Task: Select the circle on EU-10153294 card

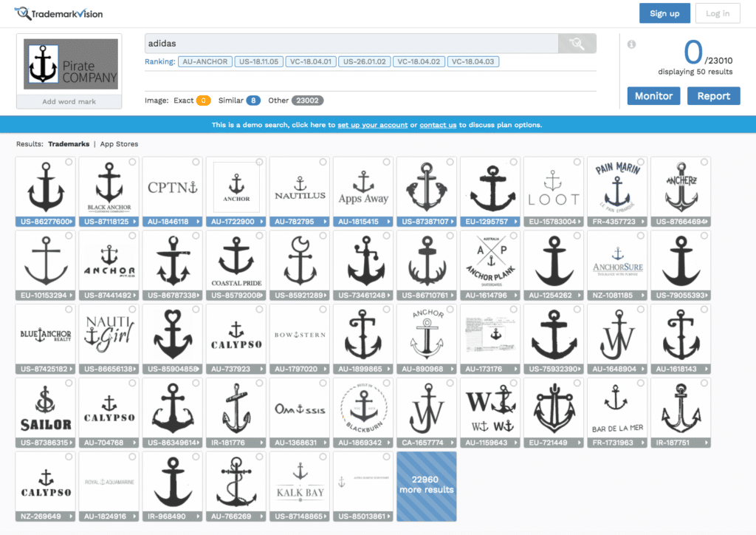Action: click(69, 236)
